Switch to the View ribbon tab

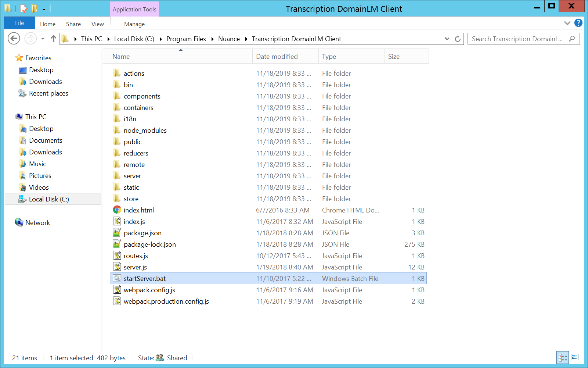[x=97, y=24]
